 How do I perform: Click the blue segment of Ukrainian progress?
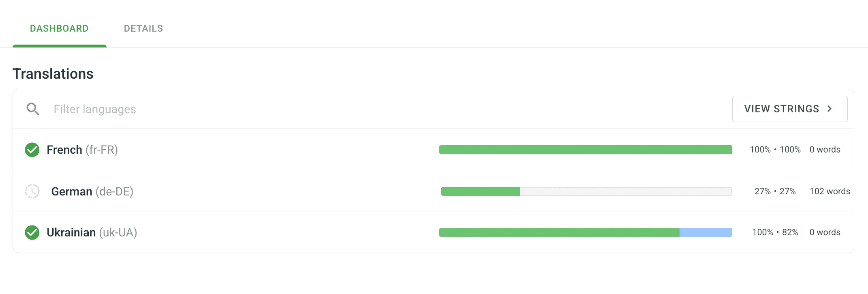click(x=706, y=232)
